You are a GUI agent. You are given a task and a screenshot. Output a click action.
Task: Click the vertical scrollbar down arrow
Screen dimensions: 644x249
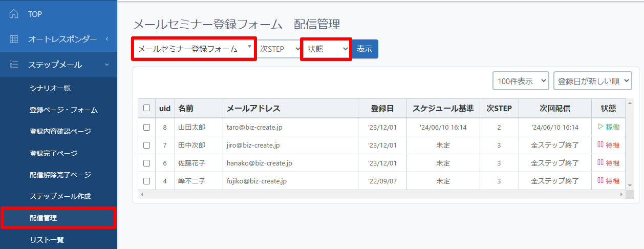(x=629, y=185)
